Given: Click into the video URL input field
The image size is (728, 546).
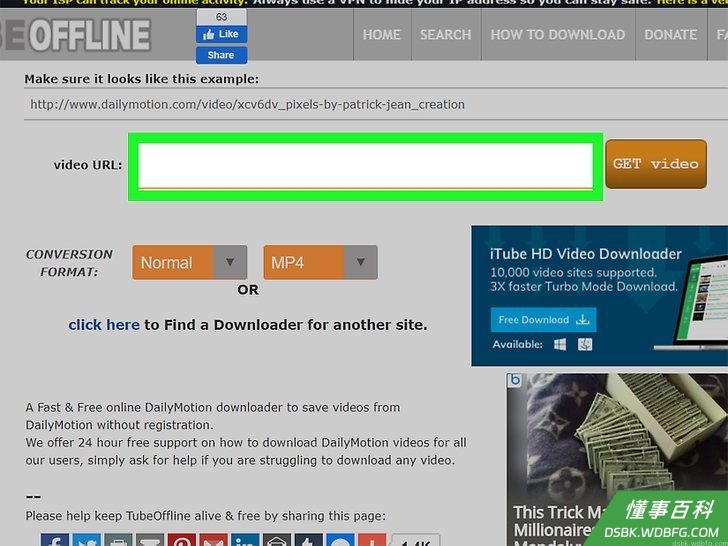Looking at the screenshot, I should [x=365, y=166].
